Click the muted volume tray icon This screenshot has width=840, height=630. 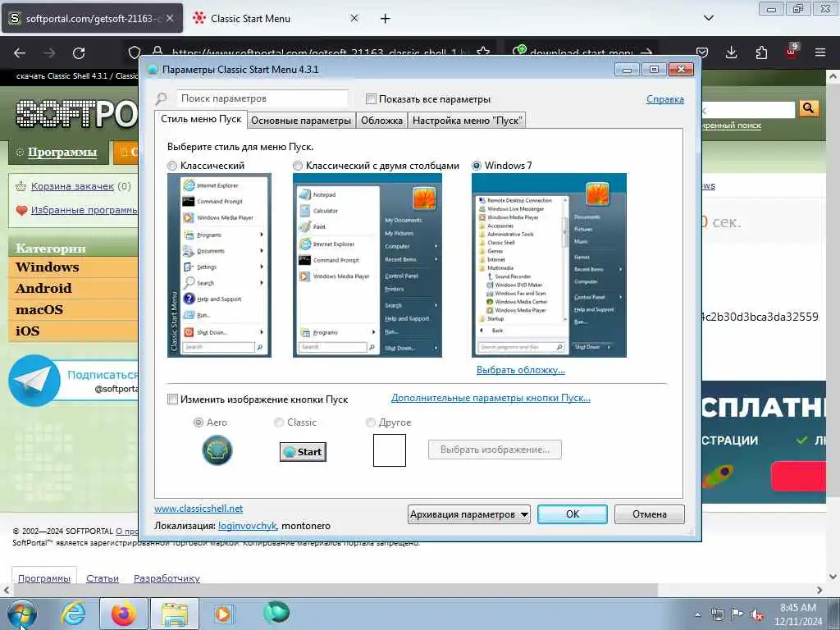coord(757,615)
